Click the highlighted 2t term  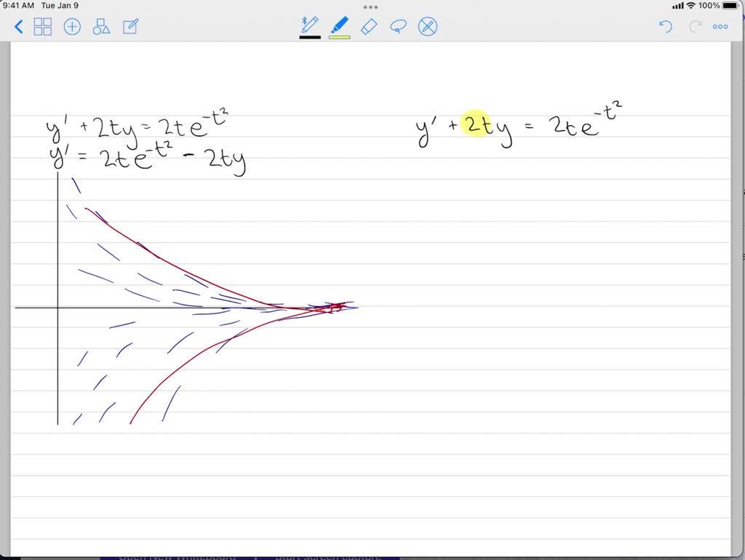coord(477,125)
